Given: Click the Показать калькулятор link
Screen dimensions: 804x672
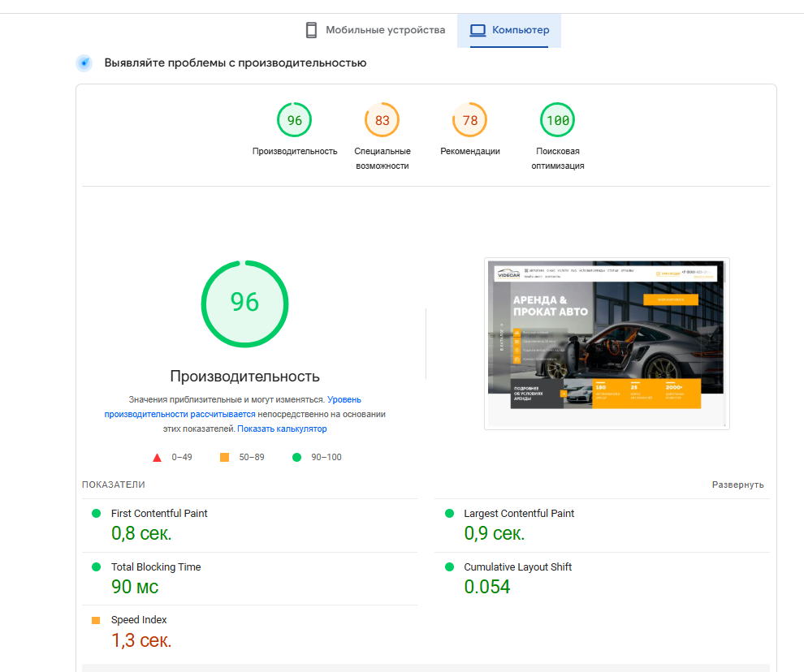Looking at the screenshot, I should pos(282,429).
